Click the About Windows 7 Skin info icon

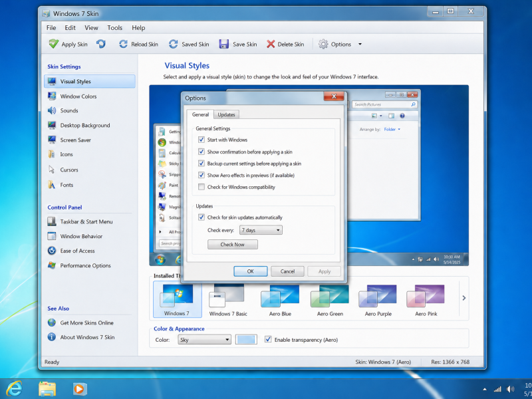pyautogui.click(x=52, y=337)
